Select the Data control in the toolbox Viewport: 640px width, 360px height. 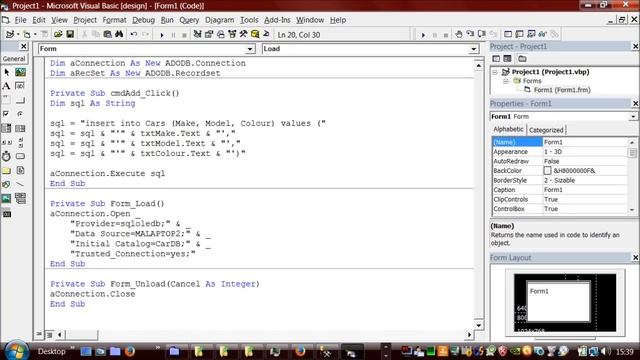[20, 198]
